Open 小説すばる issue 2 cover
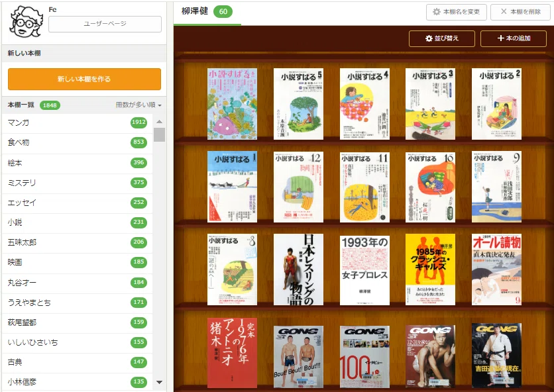Viewport: 554px width, 392px height. point(496,104)
